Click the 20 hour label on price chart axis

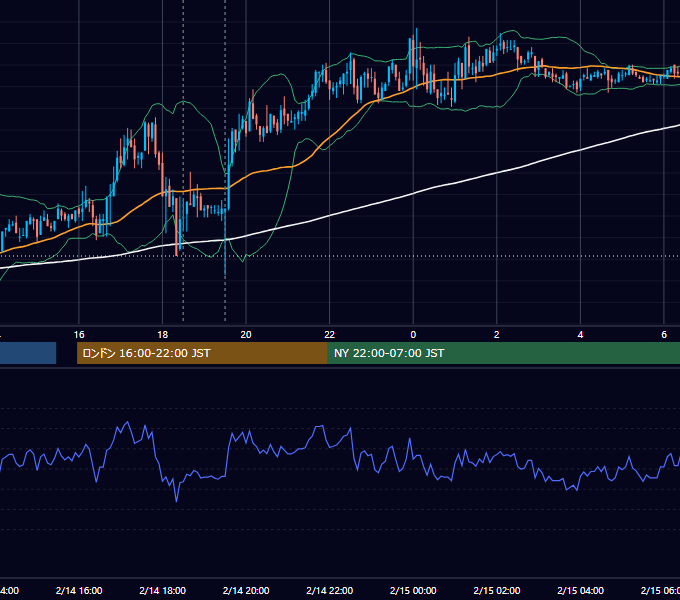(x=246, y=335)
